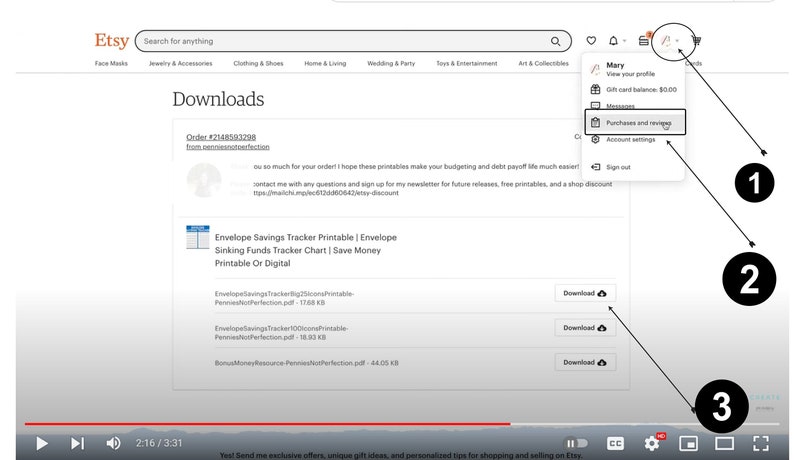Image resolution: width=794 pixels, height=460 pixels.
Task: Seek on the red video progress bar
Action: (267, 424)
